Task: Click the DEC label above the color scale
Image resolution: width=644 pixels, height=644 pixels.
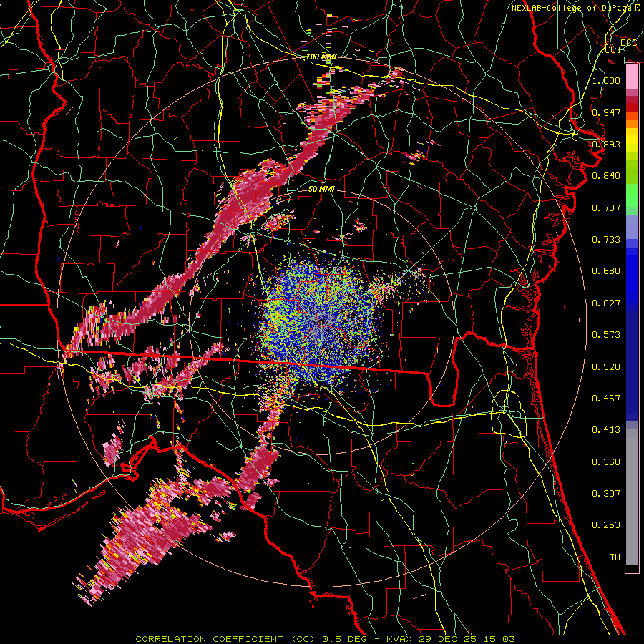Action: point(628,43)
